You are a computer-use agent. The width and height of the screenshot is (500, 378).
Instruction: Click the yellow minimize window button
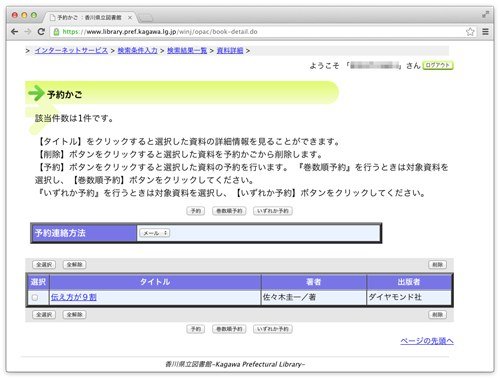pos(24,15)
